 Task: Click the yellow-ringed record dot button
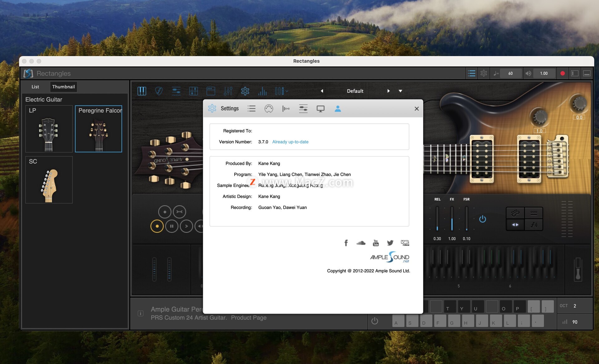[157, 226]
